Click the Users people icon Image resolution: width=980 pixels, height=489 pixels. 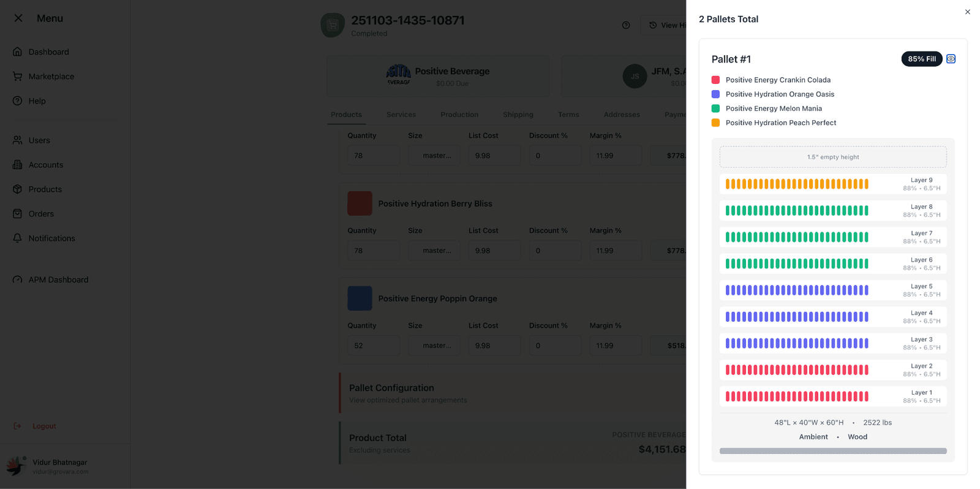[17, 140]
